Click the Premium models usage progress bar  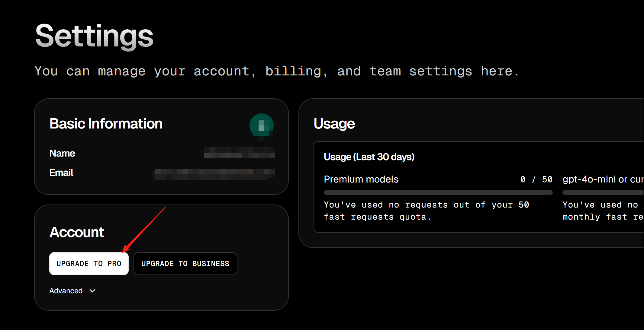[438, 192]
